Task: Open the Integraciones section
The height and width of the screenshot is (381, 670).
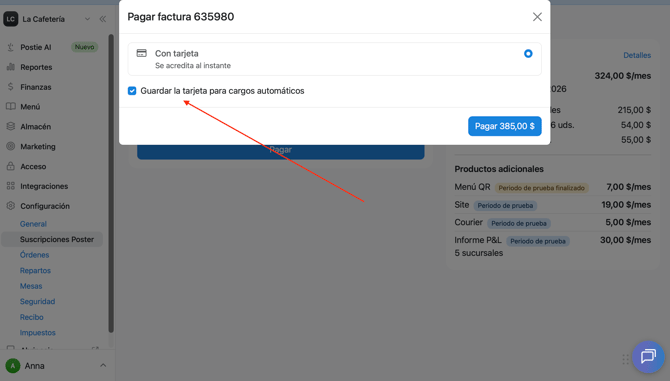Action: (44, 186)
